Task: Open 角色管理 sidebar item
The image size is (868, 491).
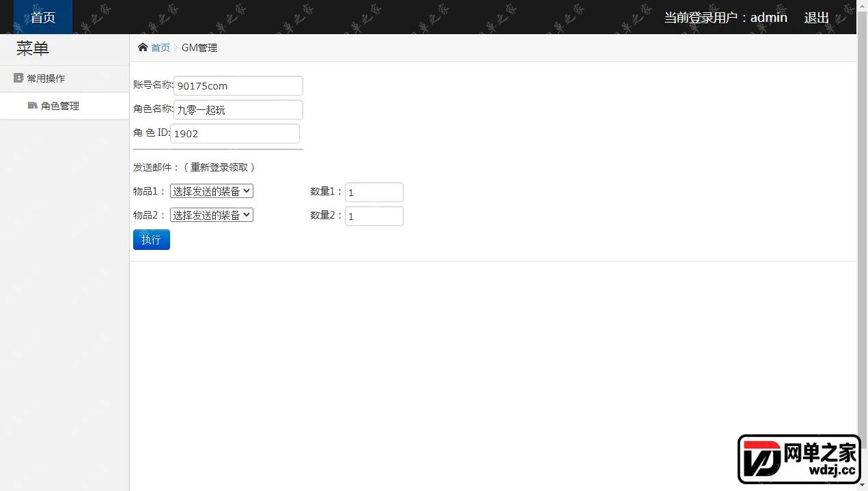Action: (64, 106)
